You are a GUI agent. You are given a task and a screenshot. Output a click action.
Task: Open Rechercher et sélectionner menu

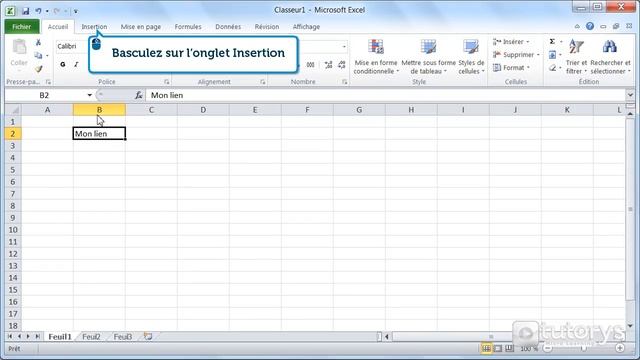coord(610,57)
